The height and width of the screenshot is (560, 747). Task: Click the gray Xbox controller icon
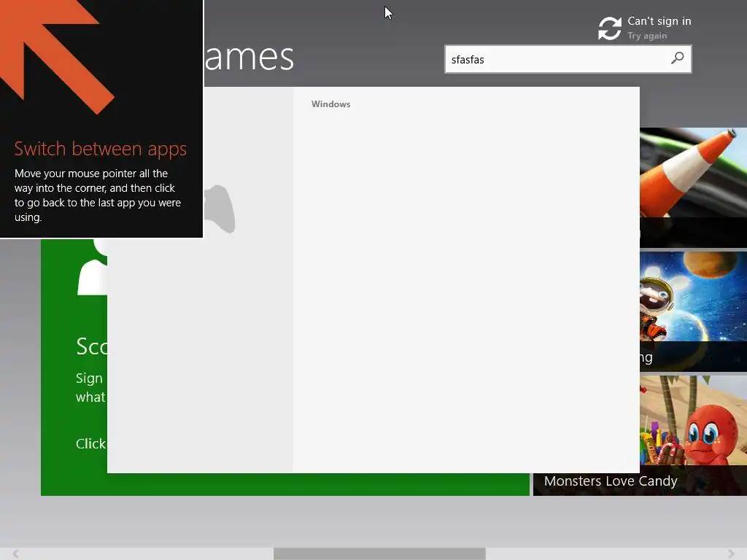coord(220,209)
